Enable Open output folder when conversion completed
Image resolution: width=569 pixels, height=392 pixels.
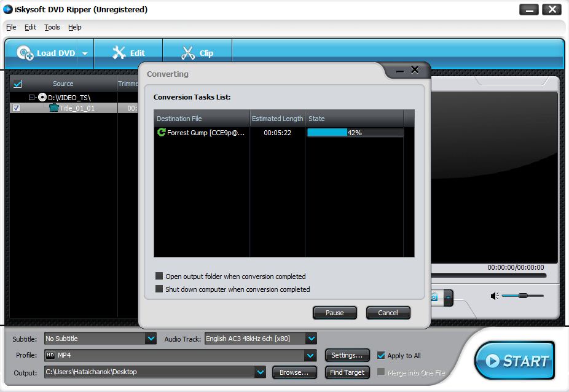click(159, 276)
